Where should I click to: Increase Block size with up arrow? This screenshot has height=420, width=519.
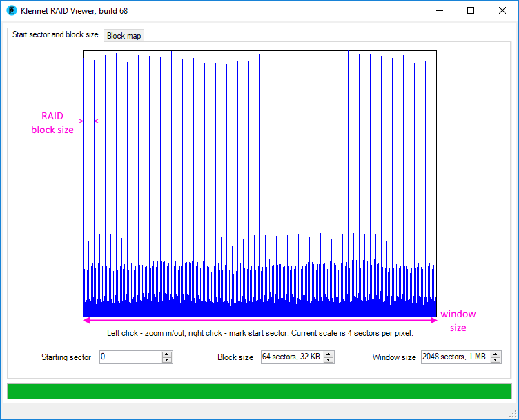pos(329,354)
